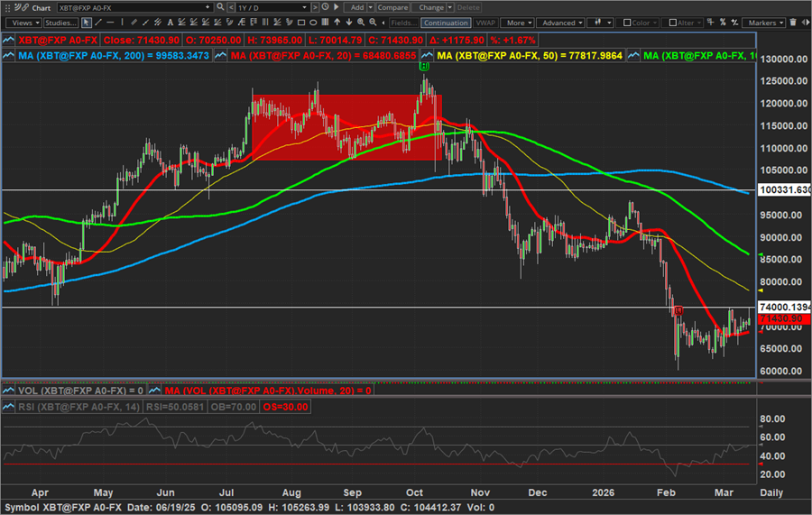The width and height of the screenshot is (812, 515).
Task: Enable the Color checkbox
Action: (628, 23)
